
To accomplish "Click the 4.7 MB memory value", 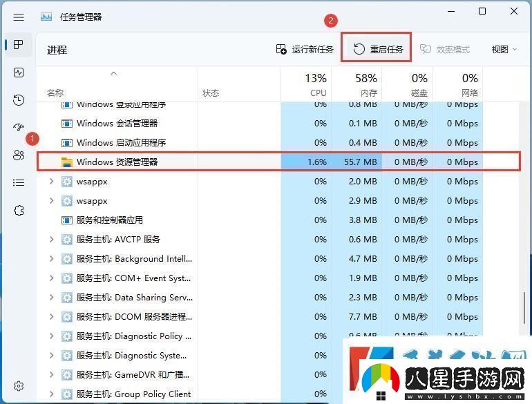I will tap(363, 259).
